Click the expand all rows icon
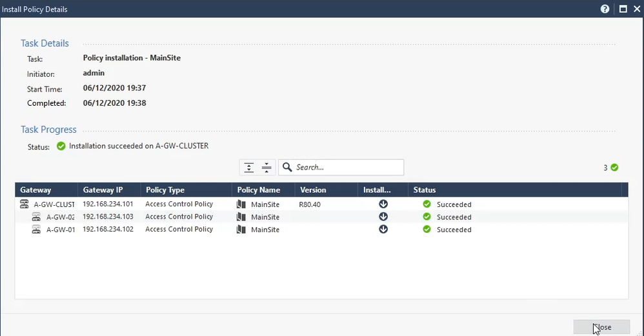Screen dimensions: 644x336 pyautogui.click(x=249, y=168)
